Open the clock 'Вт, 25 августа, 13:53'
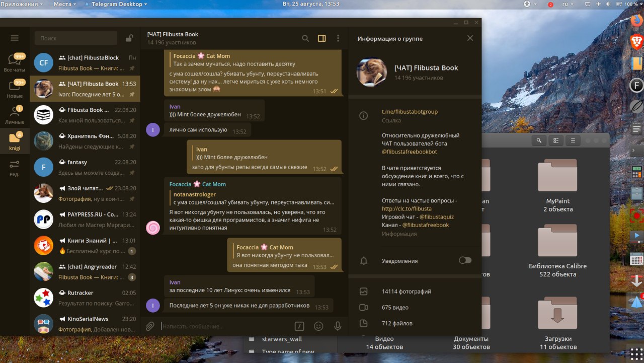Image resolution: width=644 pixels, height=363 pixels. coord(310,4)
